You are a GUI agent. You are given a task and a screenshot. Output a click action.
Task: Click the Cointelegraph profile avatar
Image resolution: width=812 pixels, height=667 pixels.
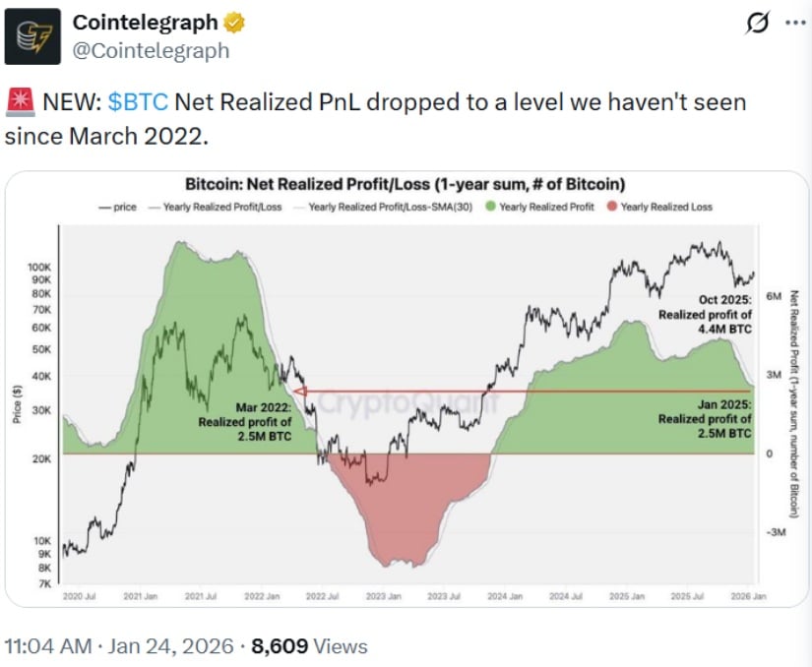coord(33,36)
